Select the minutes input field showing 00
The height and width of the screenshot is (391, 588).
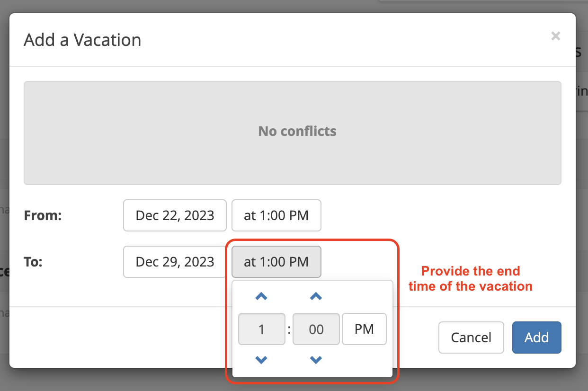click(x=316, y=329)
